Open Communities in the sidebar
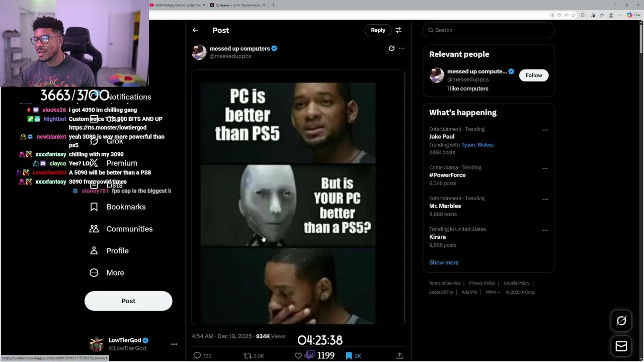The width and height of the screenshot is (644, 362). (121, 229)
